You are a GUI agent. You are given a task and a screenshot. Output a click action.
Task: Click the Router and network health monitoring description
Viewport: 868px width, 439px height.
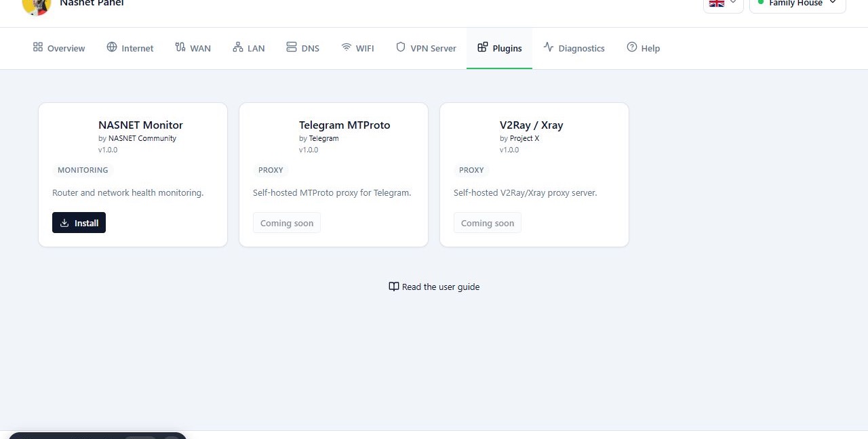pyautogui.click(x=128, y=192)
